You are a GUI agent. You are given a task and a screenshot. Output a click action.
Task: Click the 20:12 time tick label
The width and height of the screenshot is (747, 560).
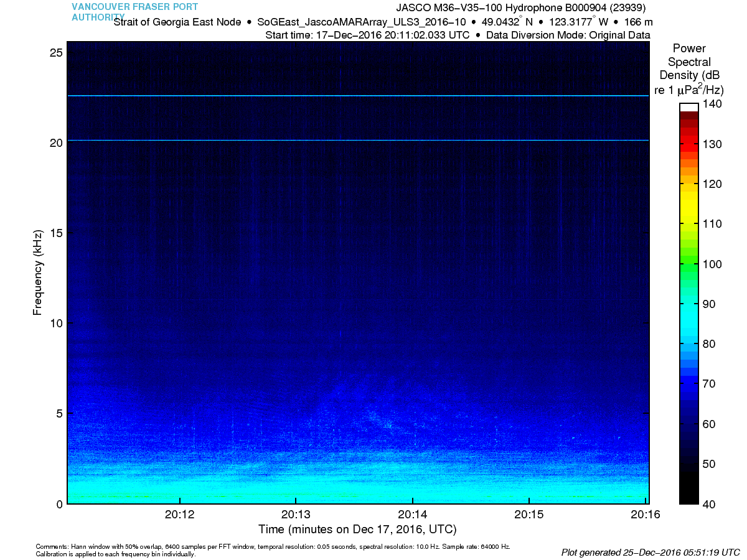pos(179,515)
